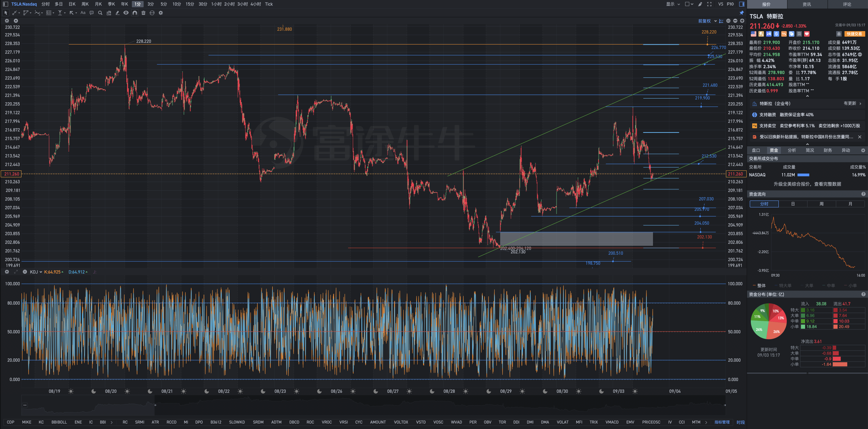
Task: Zoom out chart with minus icon
Action: 735,21
